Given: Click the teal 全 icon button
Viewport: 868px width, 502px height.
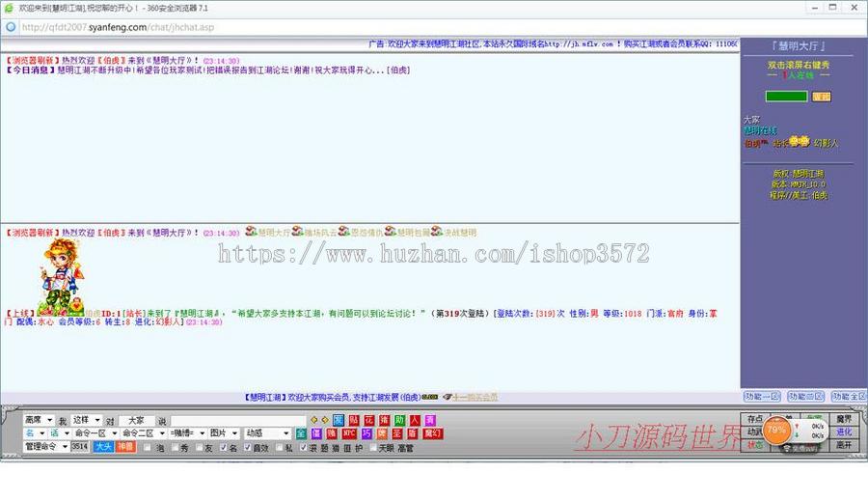Looking at the screenshot, I should tap(301, 433).
